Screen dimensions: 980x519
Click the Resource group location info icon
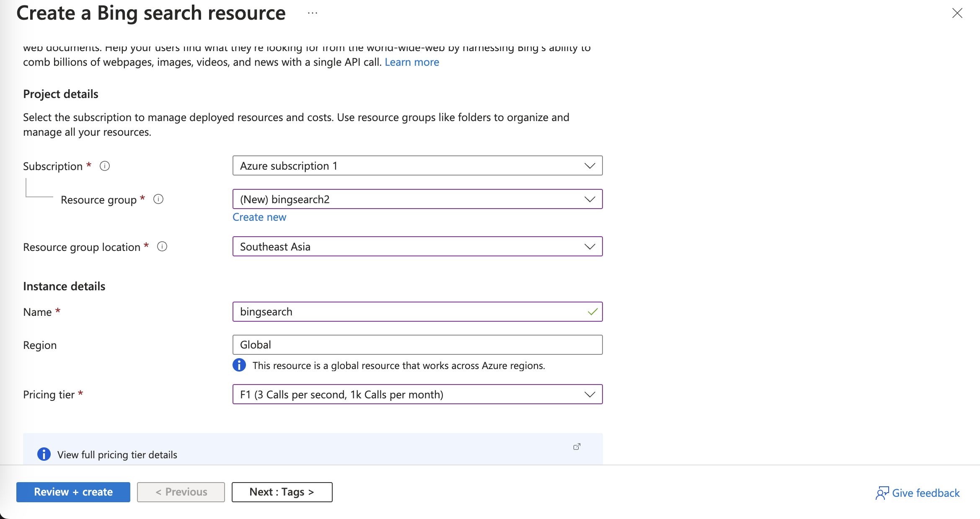pos(162,246)
